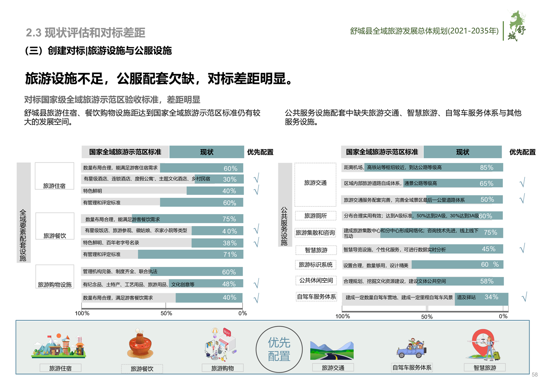The width and height of the screenshot is (555, 392).
Task: Click the 85% bar for 距离机场 row
Action: tap(434, 167)
